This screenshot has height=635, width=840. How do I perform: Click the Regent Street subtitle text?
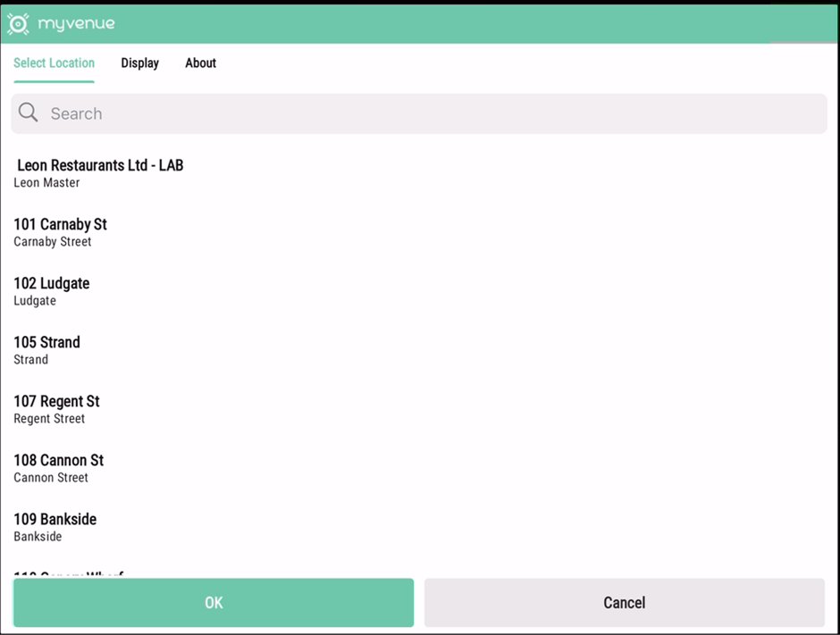[x=49, y=419]
